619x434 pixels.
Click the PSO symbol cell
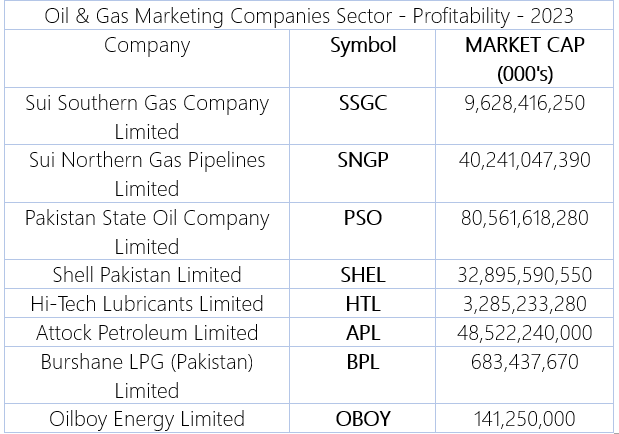click(x=363, y=217)
